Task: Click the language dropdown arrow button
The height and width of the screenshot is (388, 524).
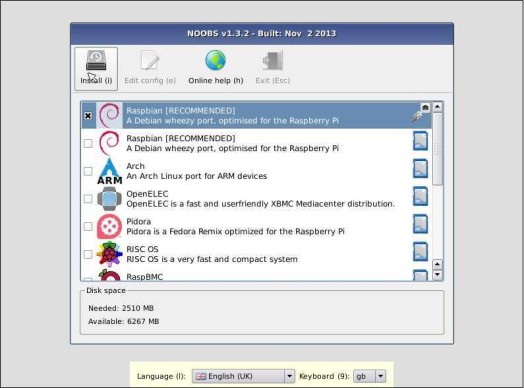Action: coord(289,376)
